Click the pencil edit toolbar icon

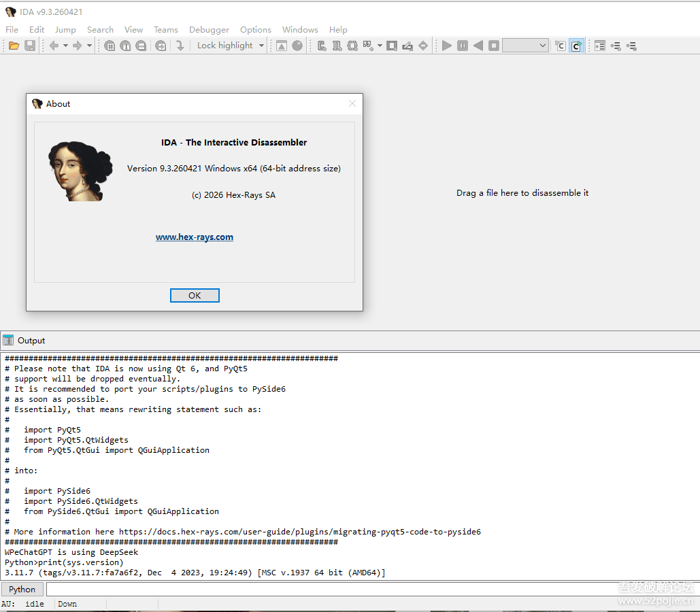coord(407,46)
